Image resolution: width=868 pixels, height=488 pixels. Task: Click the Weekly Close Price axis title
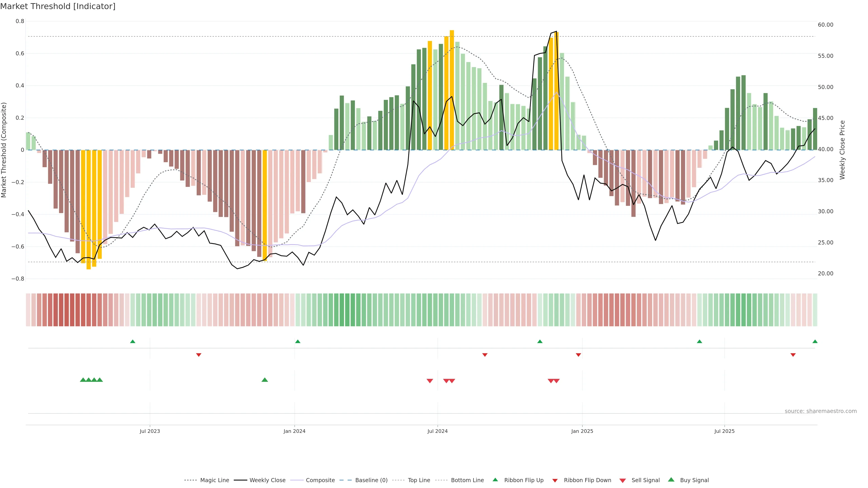[842, 150]
